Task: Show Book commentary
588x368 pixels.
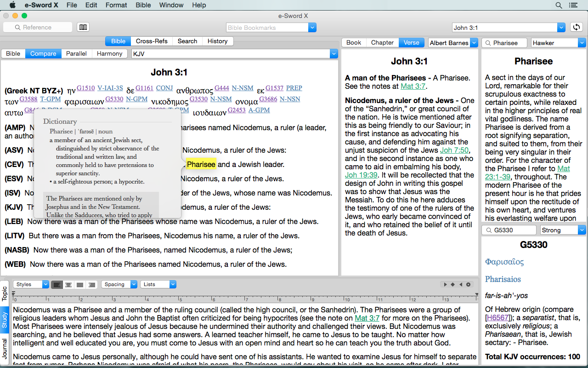Action: tap(354, 42)
